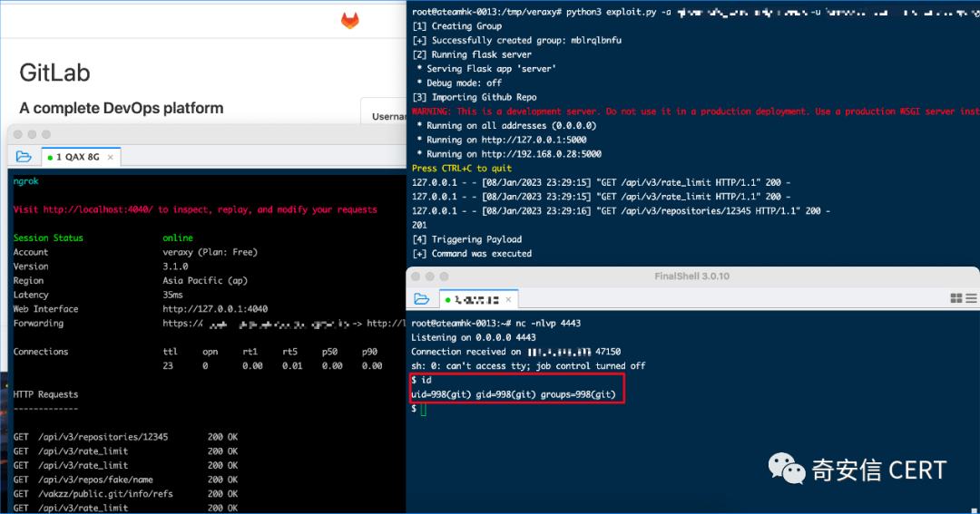Click 'Debug mode: off' line
The image size is (980, 514).
coord(459,83)
